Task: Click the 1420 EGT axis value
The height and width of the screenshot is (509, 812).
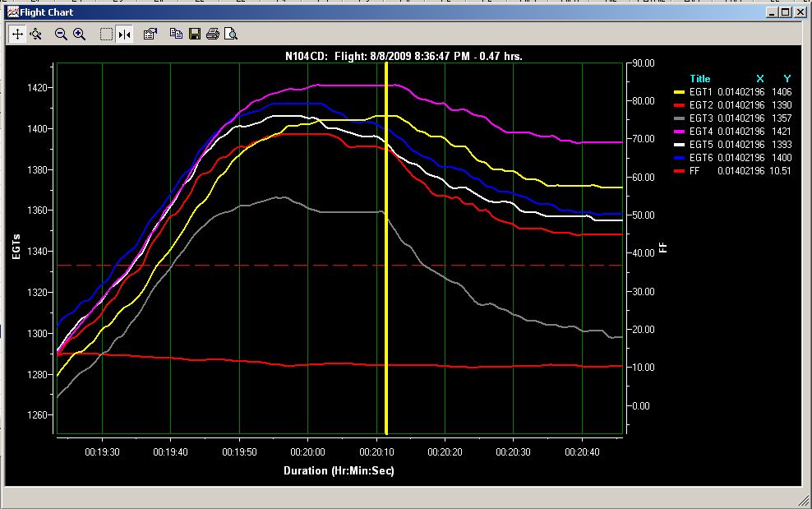Action: click(37, 88)
